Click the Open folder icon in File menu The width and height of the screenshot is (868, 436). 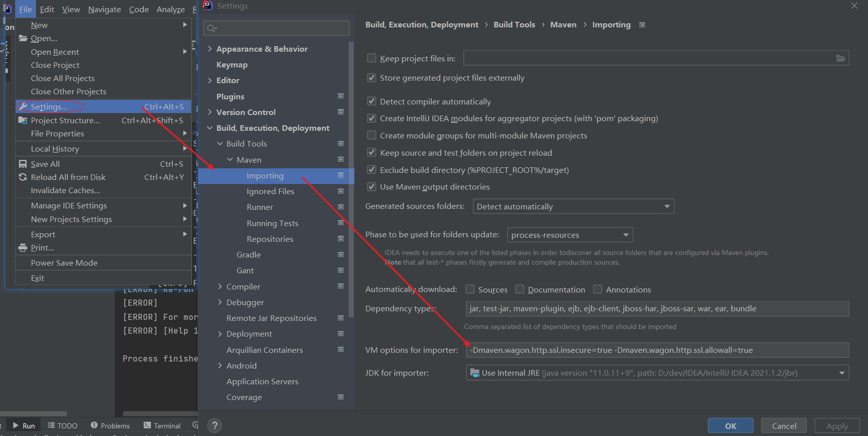point(23,38)
